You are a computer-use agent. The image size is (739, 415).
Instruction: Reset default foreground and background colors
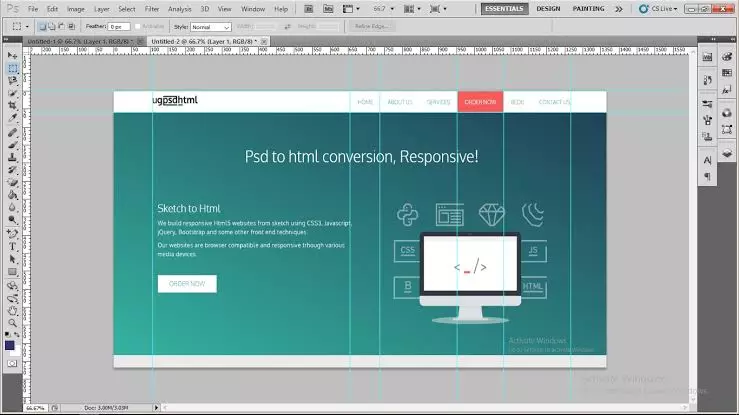click(x=8, y=334)
